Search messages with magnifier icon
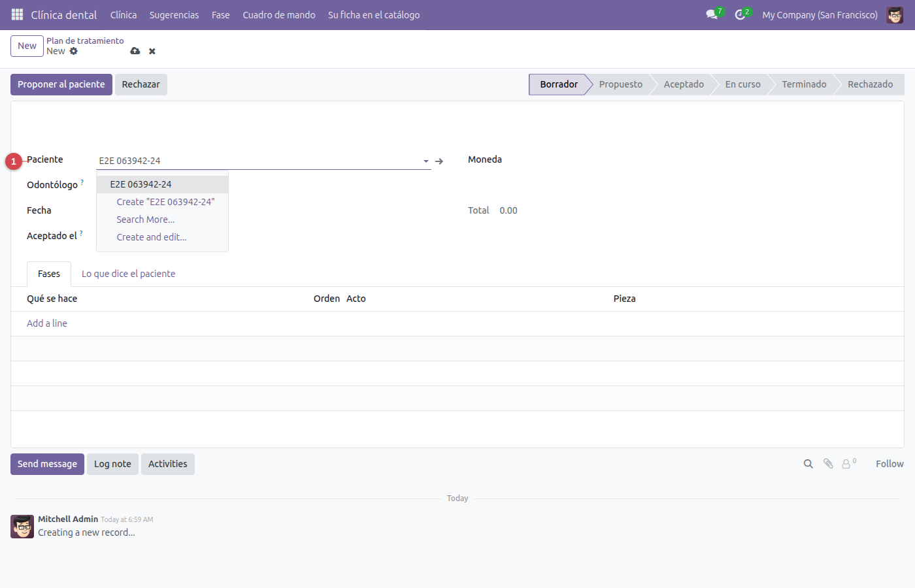The image size is (915, 588). point(808,464)
